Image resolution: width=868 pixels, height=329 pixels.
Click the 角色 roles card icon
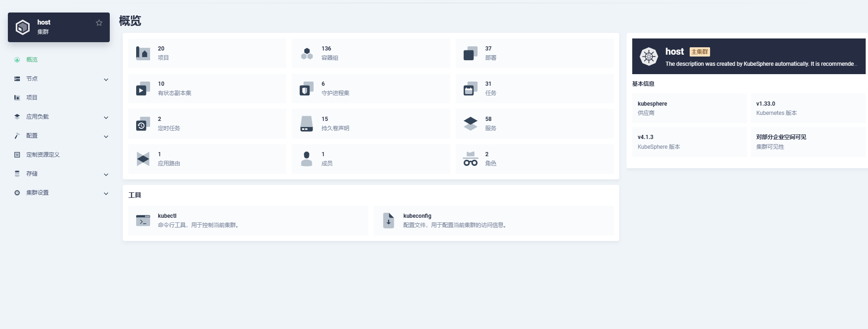471,159
